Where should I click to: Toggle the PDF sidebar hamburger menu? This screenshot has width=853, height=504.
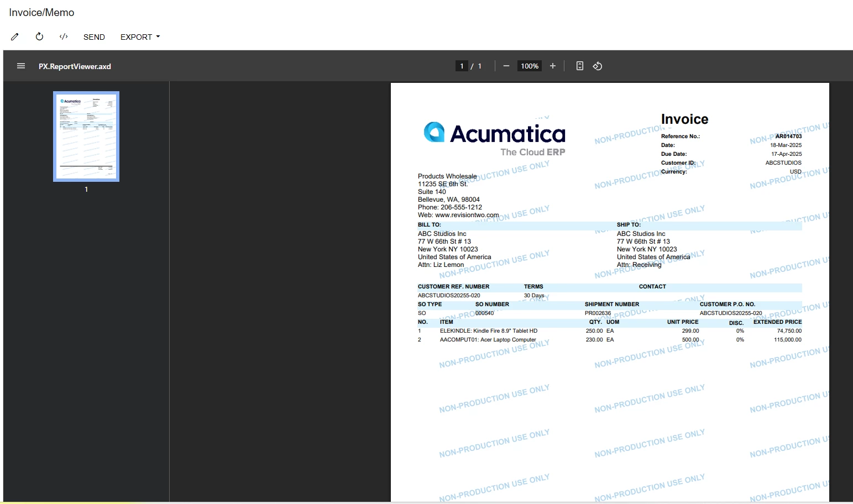coord(21,66)
